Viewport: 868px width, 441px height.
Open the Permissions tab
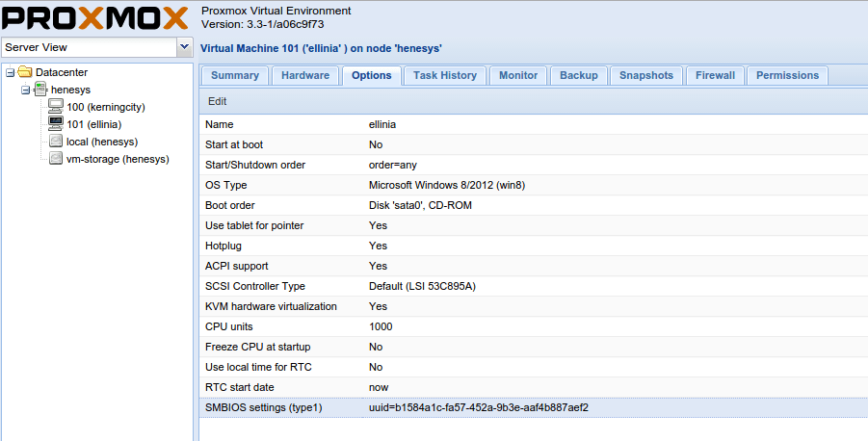[x=787, y=75]
